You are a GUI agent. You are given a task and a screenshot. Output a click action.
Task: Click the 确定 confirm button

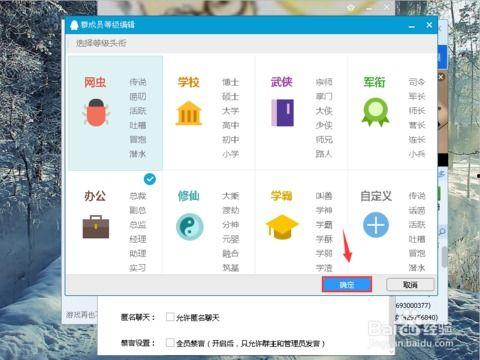click(347, 285)
